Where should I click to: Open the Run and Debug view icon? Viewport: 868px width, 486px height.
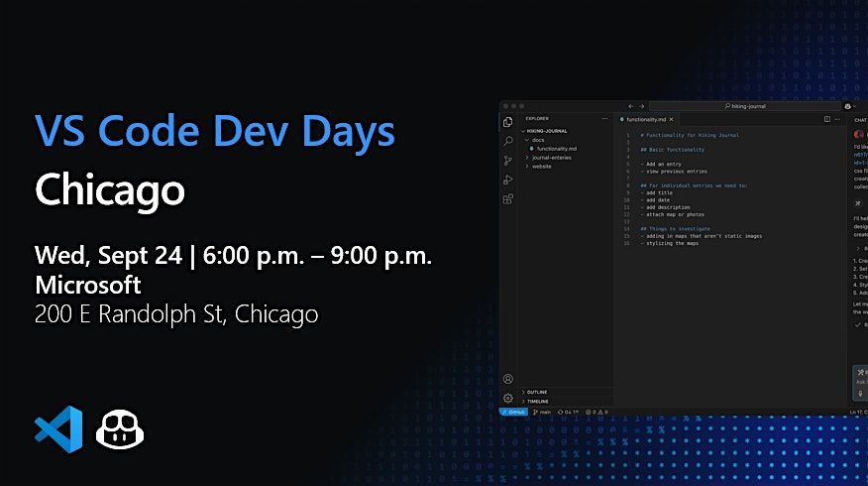tap(507, 180)
